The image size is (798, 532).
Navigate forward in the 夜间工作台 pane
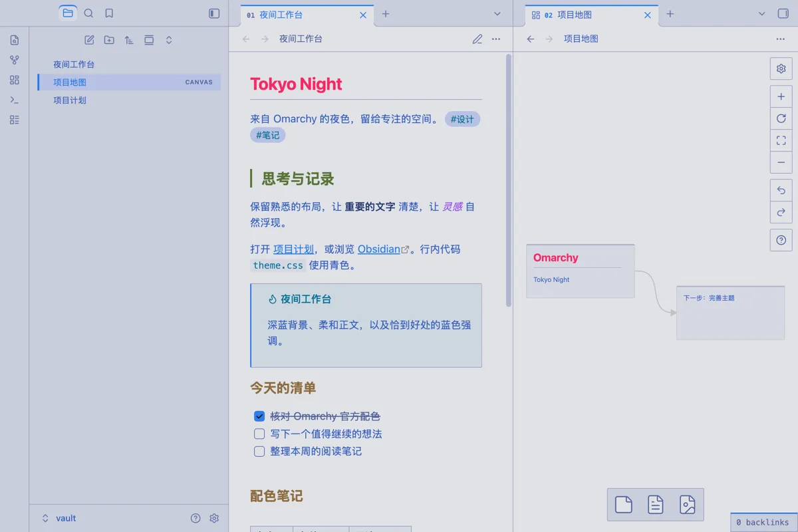pos(265,39)
